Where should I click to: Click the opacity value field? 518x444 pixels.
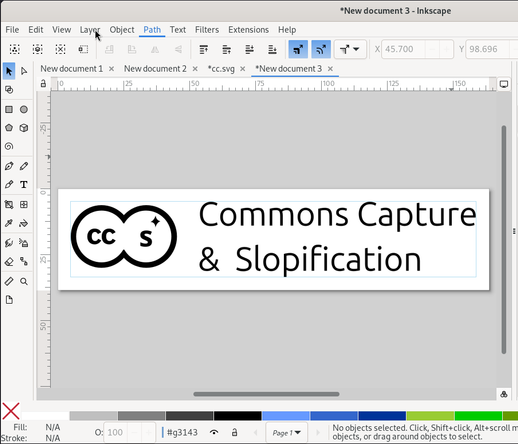click(115, 433)
